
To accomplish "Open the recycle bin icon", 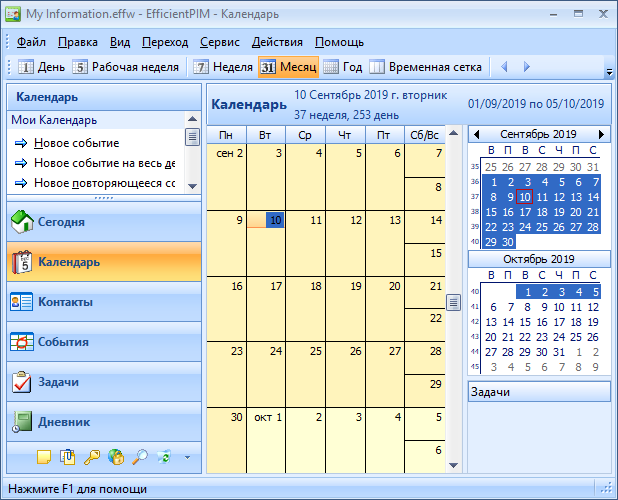I will [x=164, y=457].
